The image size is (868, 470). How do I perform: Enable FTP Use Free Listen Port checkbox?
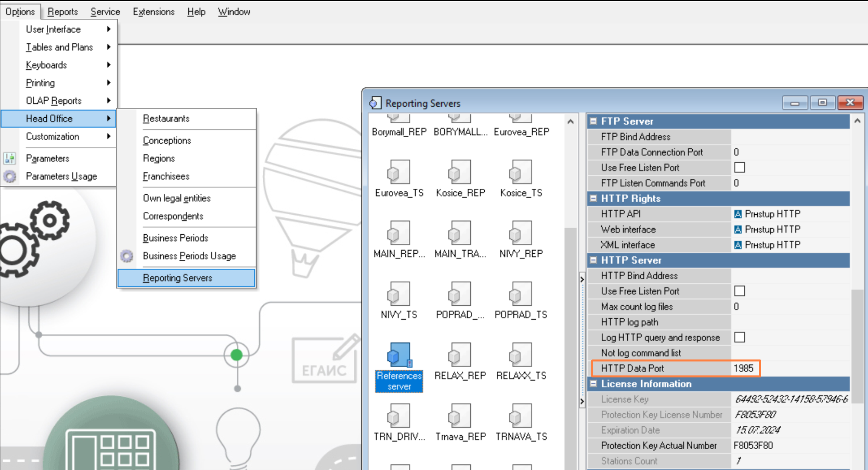pos(739,168)
